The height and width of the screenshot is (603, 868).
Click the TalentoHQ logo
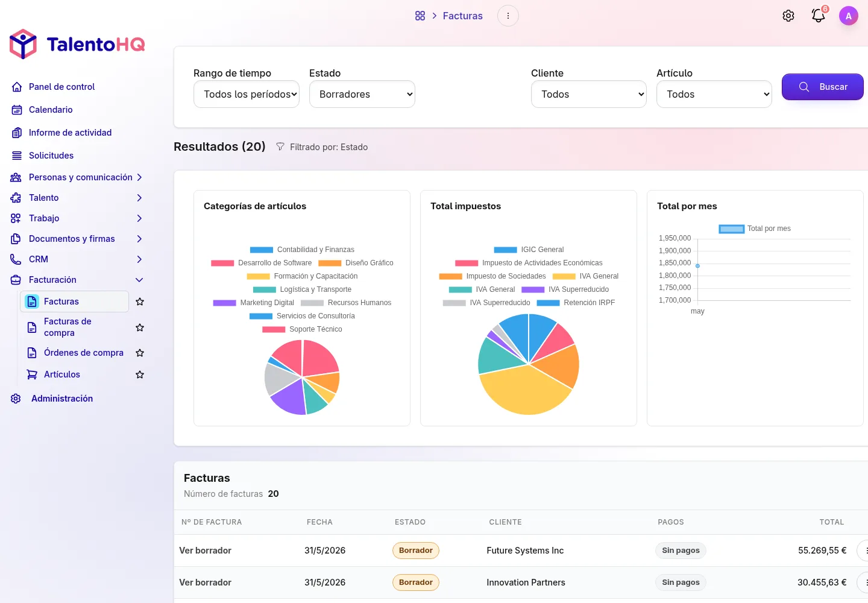[x=77, y=44]
